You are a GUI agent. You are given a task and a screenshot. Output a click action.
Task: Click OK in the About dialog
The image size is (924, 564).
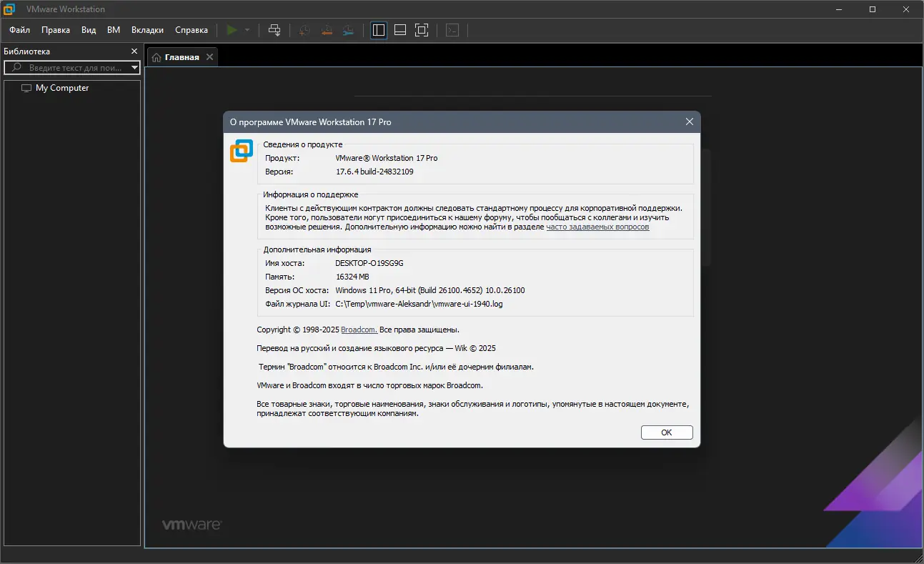pos(667,432)
